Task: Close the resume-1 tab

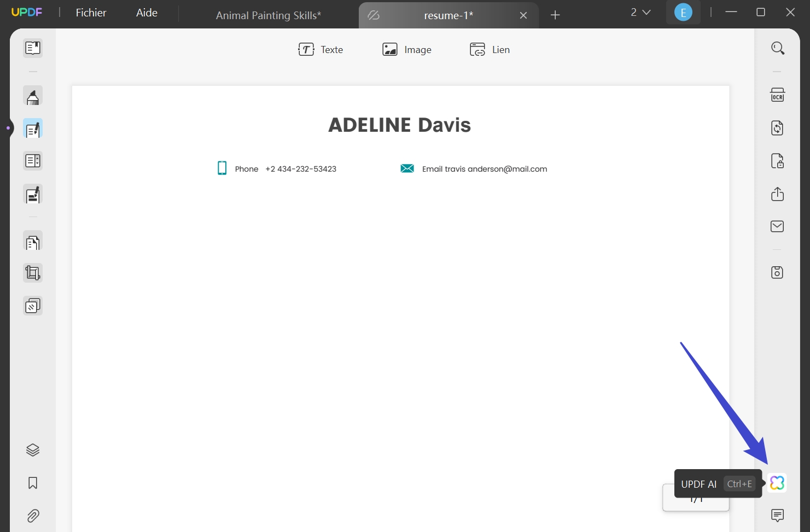Action: (523, 15)
